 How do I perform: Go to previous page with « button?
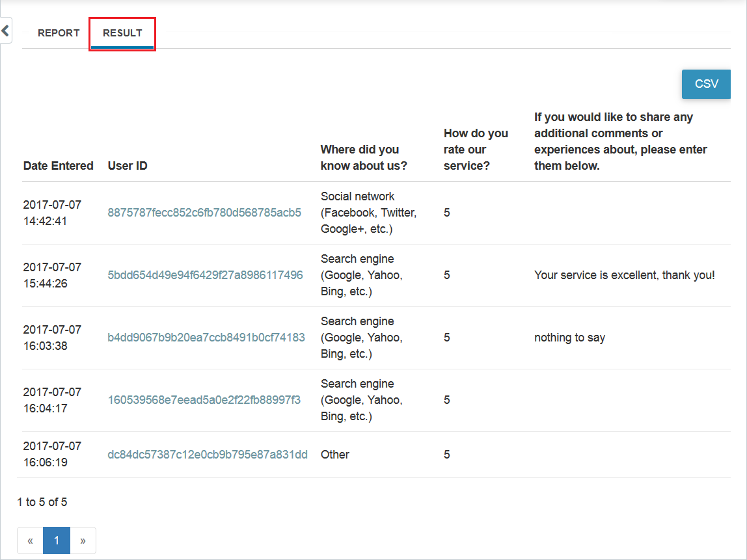point(30,540)
